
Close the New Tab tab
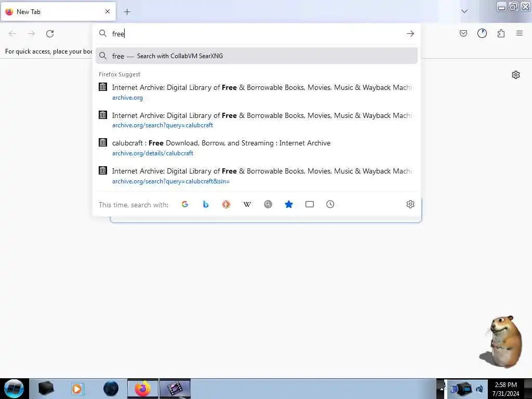pyautogui.click(x=108, y=11)
